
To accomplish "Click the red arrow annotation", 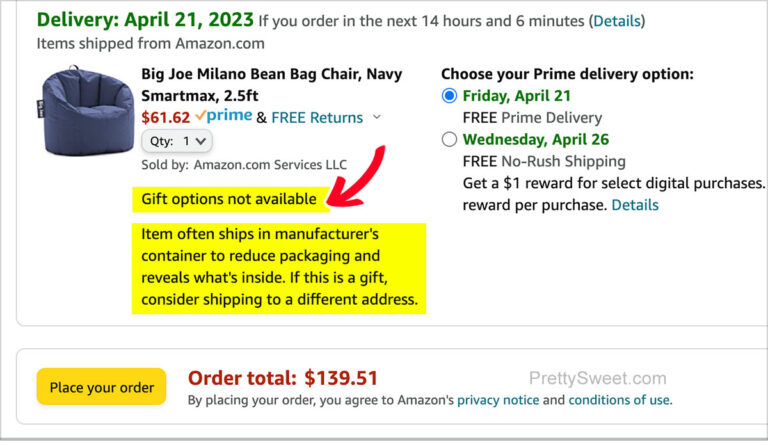I will pyautogui.click(x=361, y=181).
